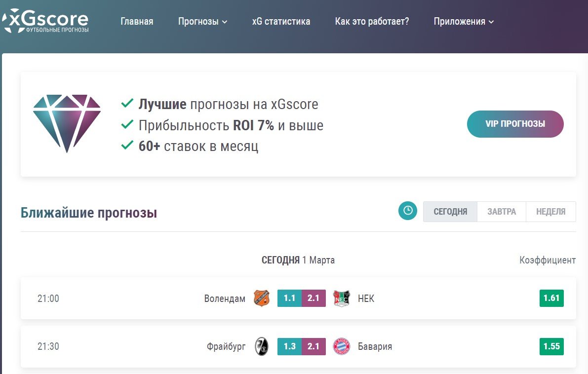Click the green 1.61 coefficient badge
The width and height of the screenshot is (588, 374).
tap(552, 298)
